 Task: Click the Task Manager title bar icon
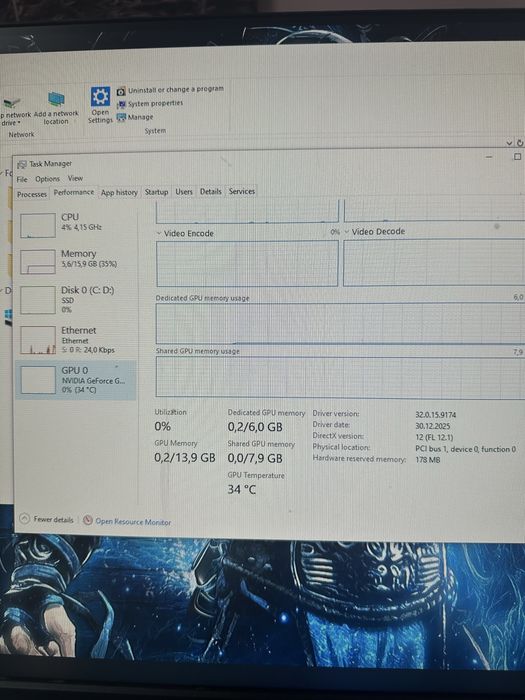[x=21, y=165]
